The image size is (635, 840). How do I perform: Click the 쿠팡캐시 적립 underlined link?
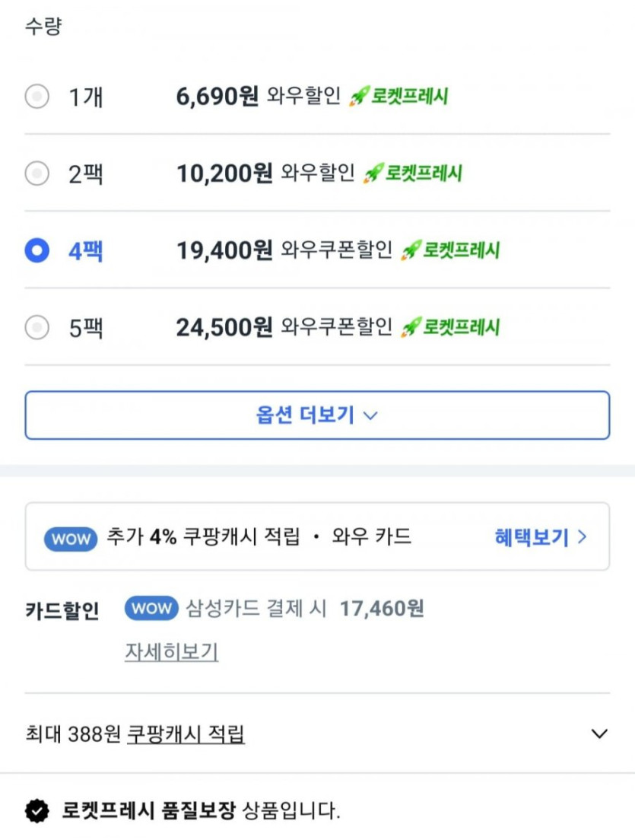[186, 734]
